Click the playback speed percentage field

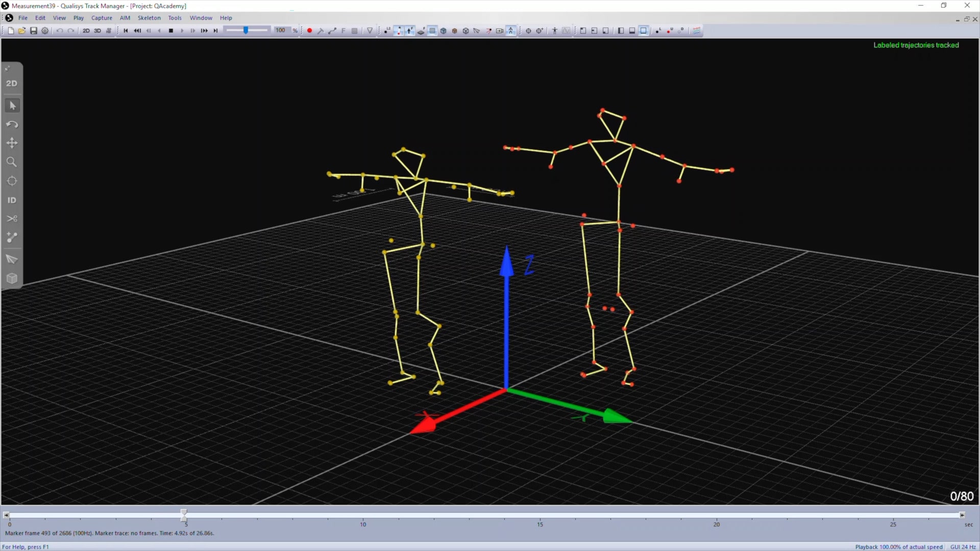click(x=281, y=31)
